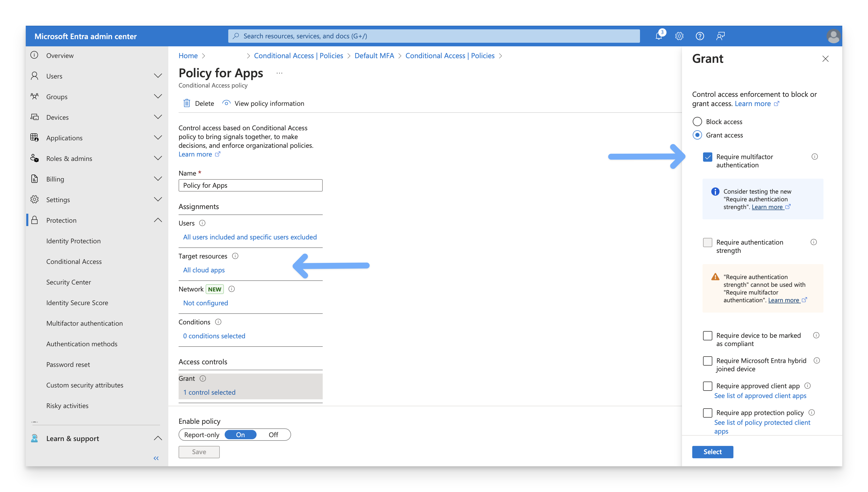Collapse the Protection section

pyautogui.click(x=158, y=220)
